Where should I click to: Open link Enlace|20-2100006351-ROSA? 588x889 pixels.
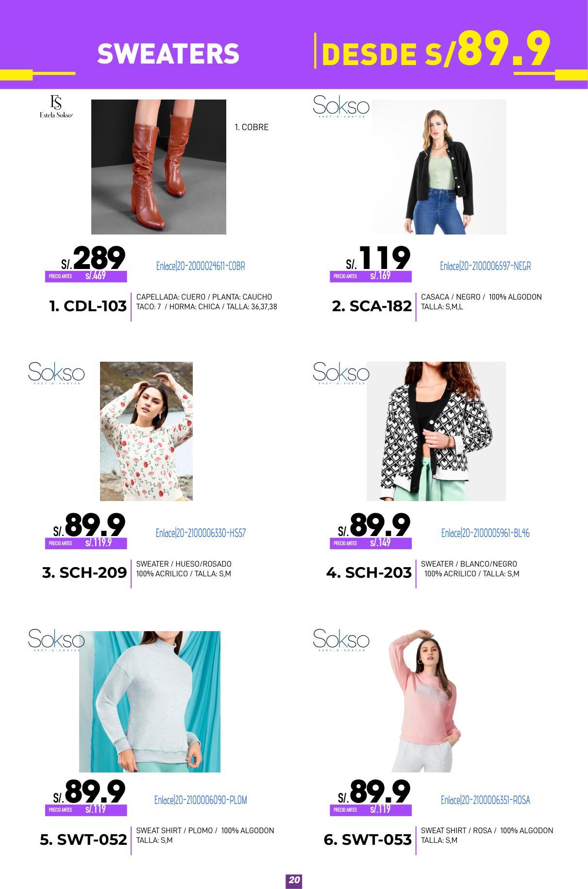pyautogui.click(x=486, y=800)
